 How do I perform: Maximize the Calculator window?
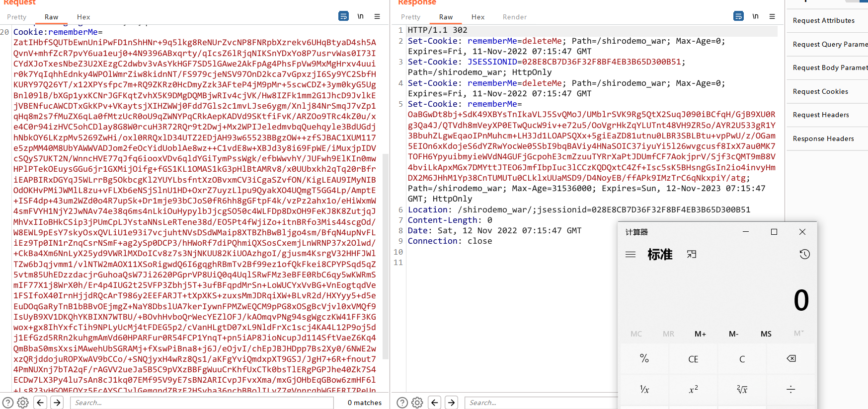coord(774,232)
